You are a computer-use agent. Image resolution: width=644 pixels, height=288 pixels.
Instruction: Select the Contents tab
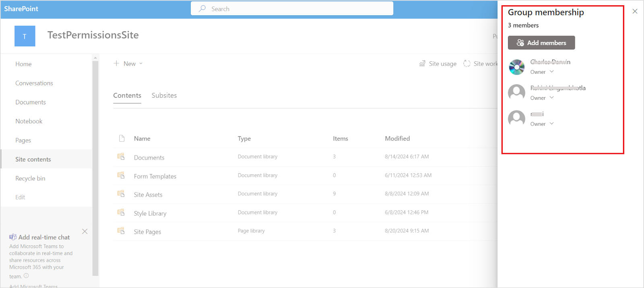[127, 95]
